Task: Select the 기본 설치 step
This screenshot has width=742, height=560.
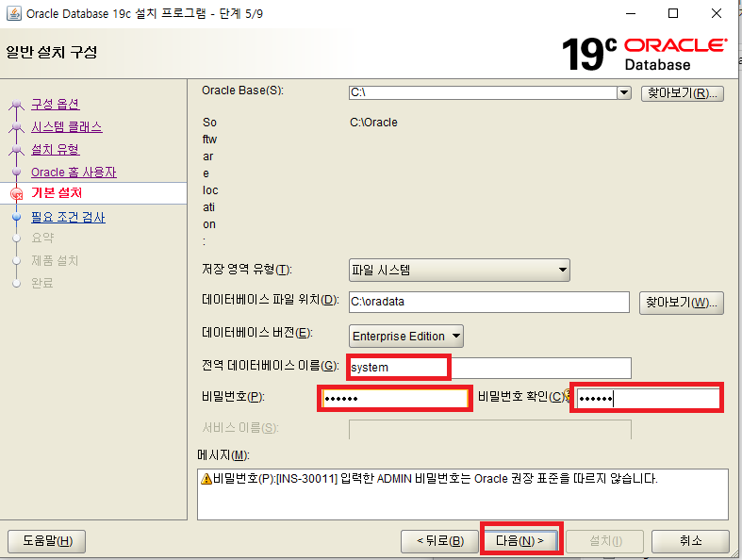Action: 57,193
